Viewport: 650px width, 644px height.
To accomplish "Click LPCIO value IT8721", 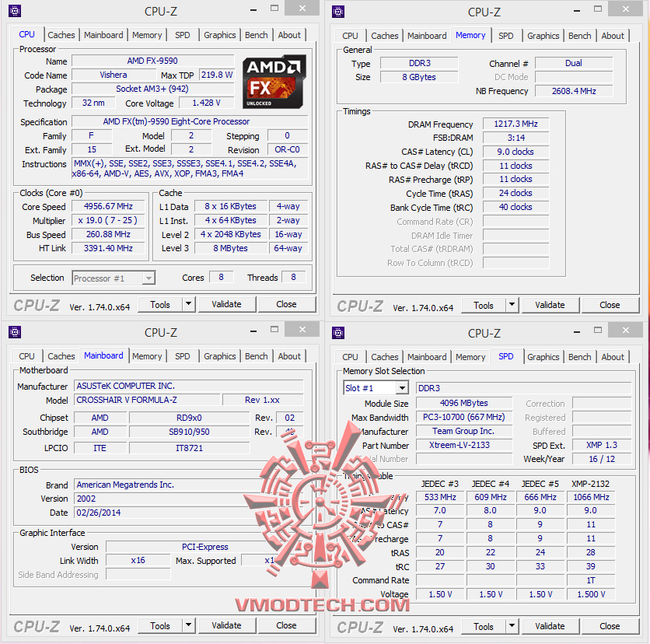I will click(x=189, y=448).
